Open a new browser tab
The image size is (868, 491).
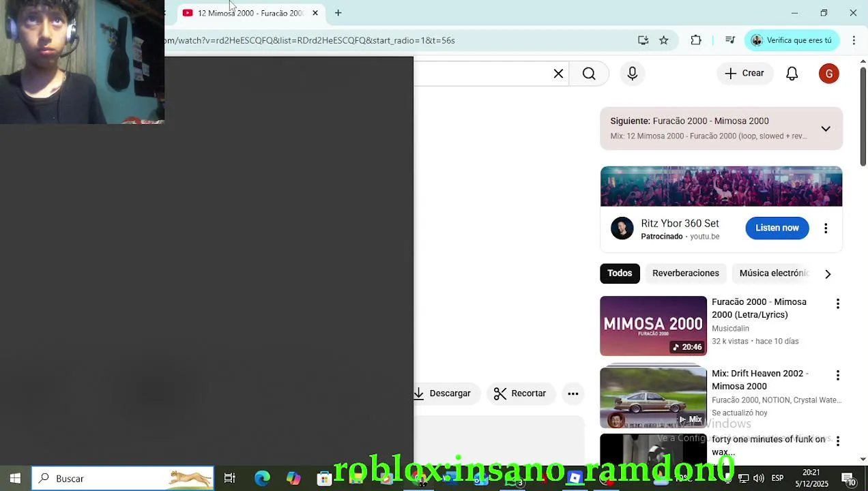338,13
